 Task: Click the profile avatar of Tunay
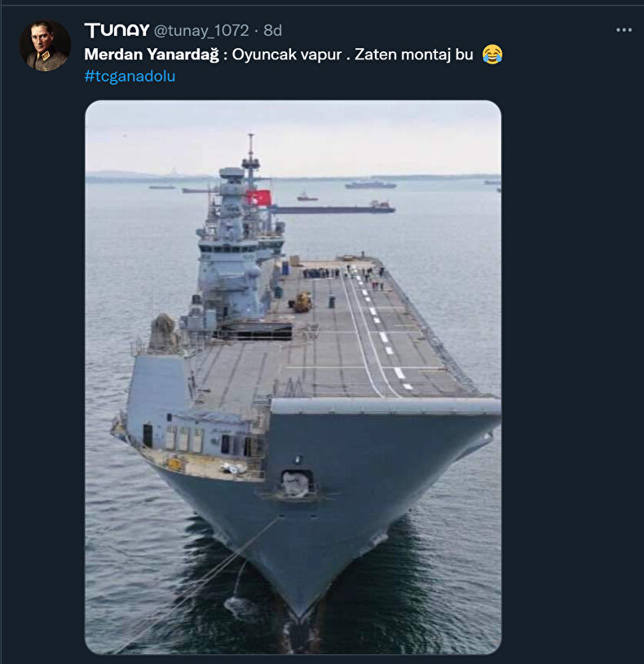tap(45, 46)
